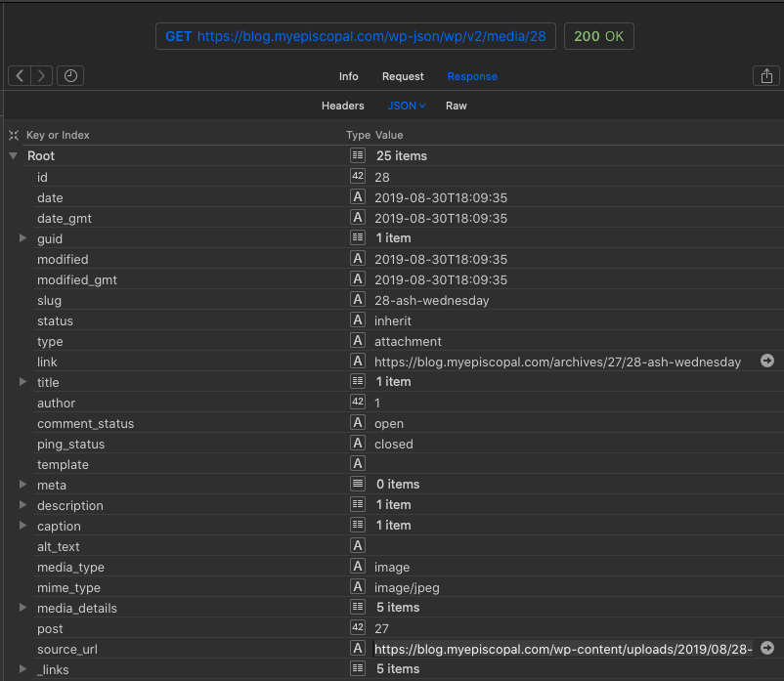Click the object type icon for caption
The width and height of the screenshot is (784, 681).
(x=358, y=525)
